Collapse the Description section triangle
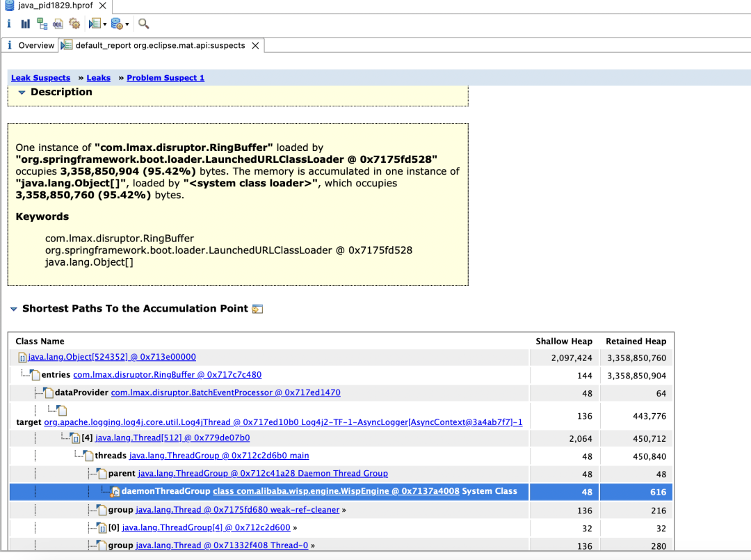Image resolution: width=751 pixels, height=560 pixels. pyautogui.click(x=22, y=93)
